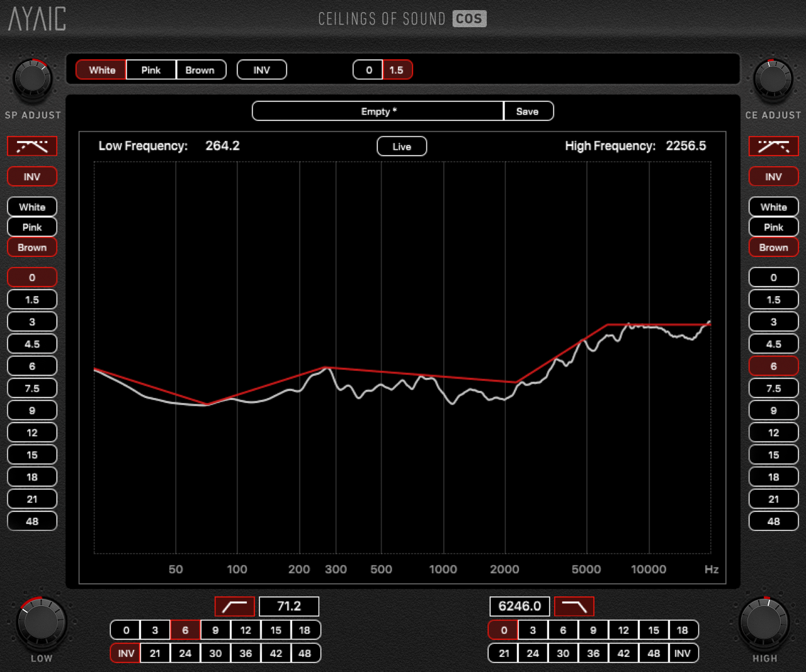The height and width of the screenshot is (672, 806).
Task: Click the AYAIC logo
Action: click(x=37, y=19)
